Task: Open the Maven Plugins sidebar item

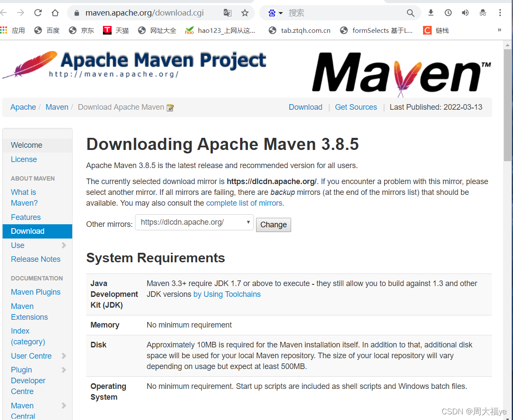Action: [37, 292]
